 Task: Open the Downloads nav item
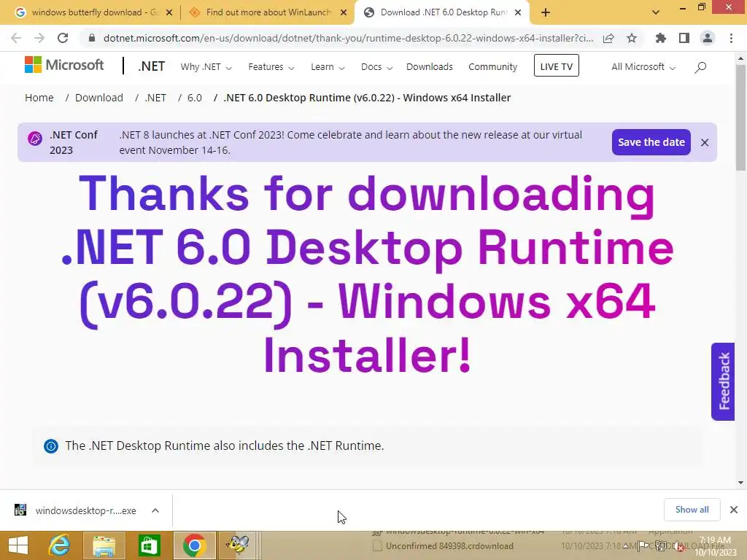[429, 67]
